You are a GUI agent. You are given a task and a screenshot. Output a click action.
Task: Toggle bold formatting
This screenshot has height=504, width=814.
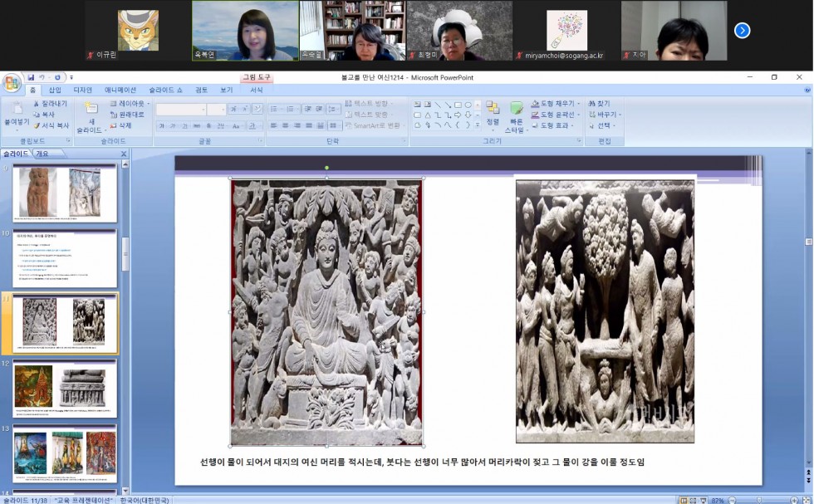[161, 125]
